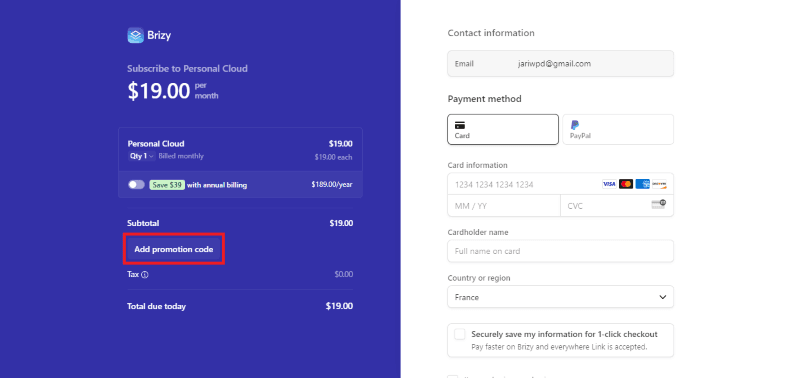
Task: Open the Country or region dropdown
Action: 560,297
